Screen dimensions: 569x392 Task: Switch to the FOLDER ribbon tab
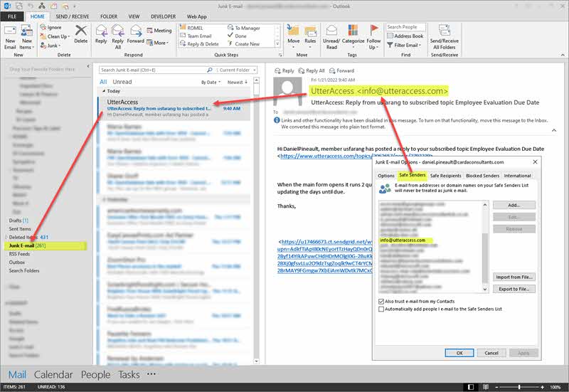109,16
